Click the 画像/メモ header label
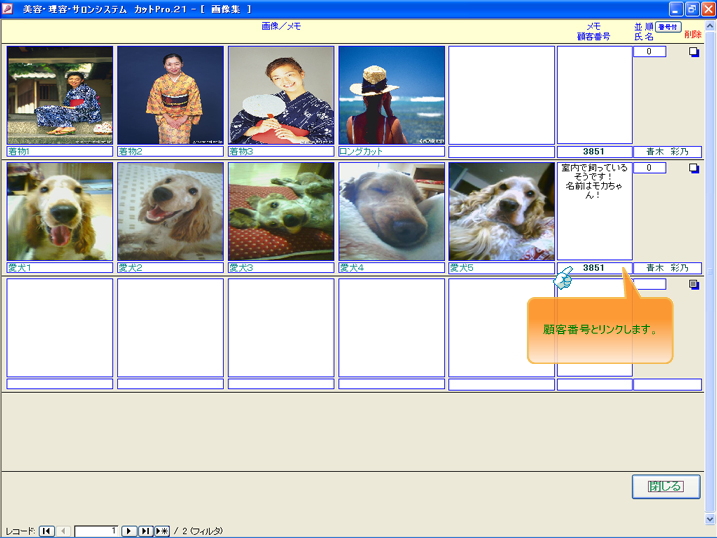The width and height of the screenshot is (717, 538). tap(281, 27)
